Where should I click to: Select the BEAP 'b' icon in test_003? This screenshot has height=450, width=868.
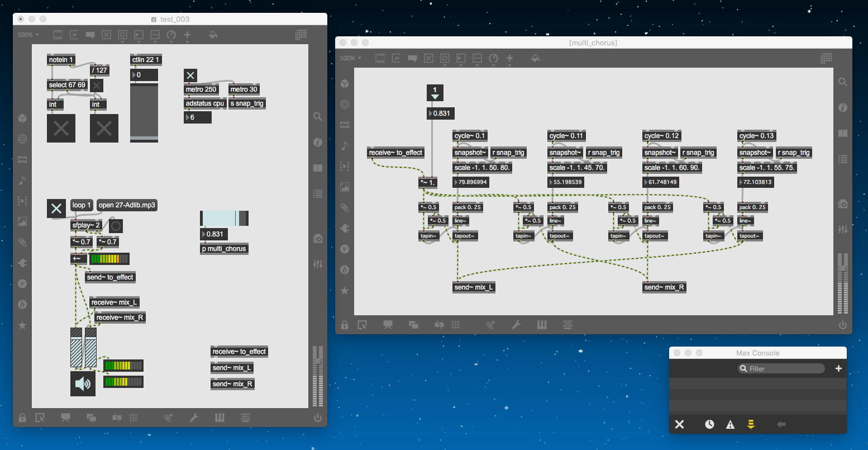click(22, 304)
